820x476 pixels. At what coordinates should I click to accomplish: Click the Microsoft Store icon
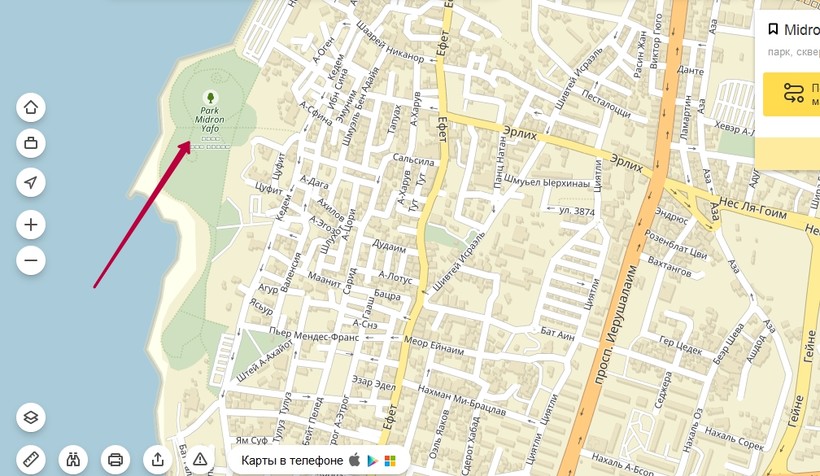click(390, 461)
